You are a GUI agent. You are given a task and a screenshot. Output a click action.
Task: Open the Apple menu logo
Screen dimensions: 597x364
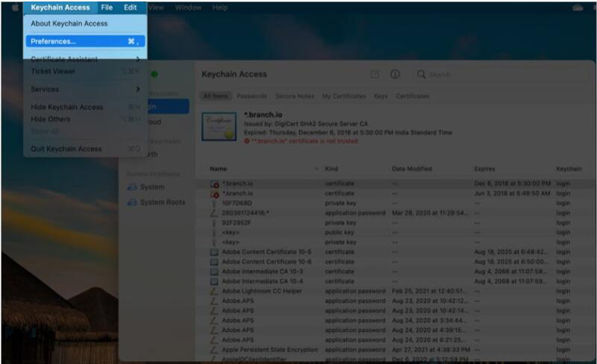click(x=15, y=7)
